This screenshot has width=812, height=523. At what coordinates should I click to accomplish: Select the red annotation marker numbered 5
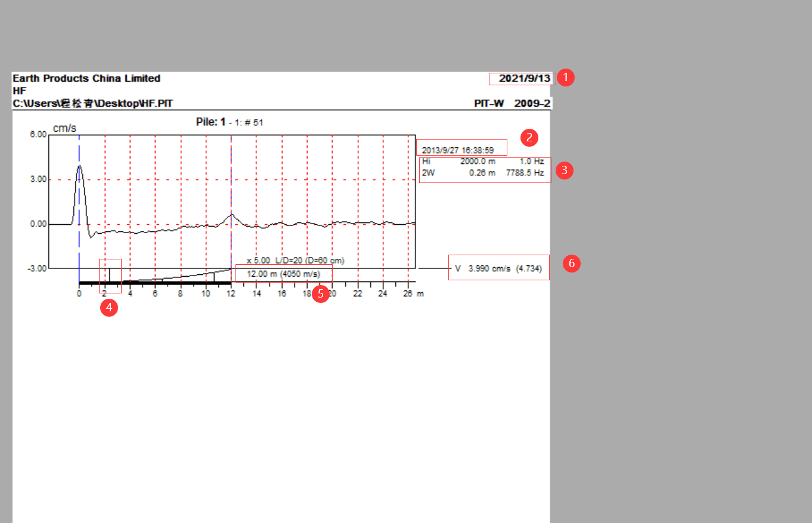pyautogui.click(x=321, y=293)
